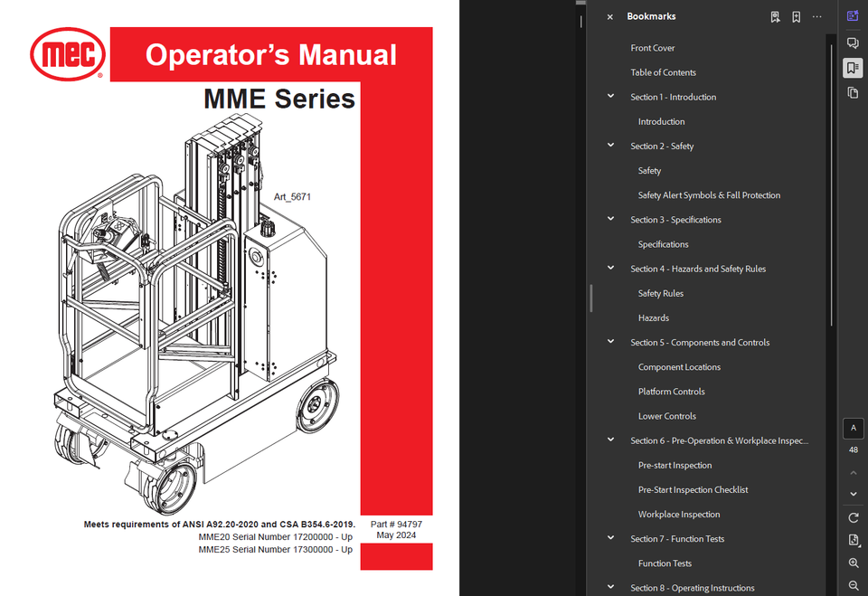Select the Safety Rules bookmark

[x=663, y=293]
